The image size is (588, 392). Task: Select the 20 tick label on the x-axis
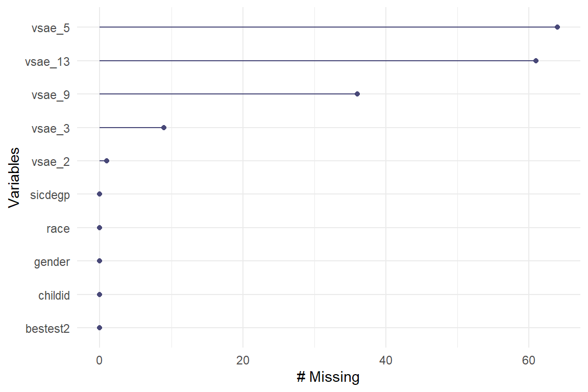tap(243, 359)
